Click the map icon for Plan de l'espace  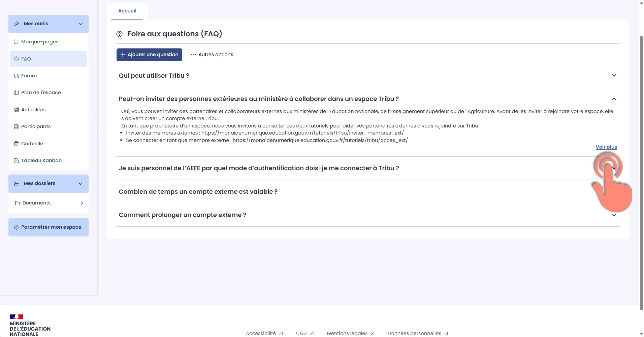(16, 93)
